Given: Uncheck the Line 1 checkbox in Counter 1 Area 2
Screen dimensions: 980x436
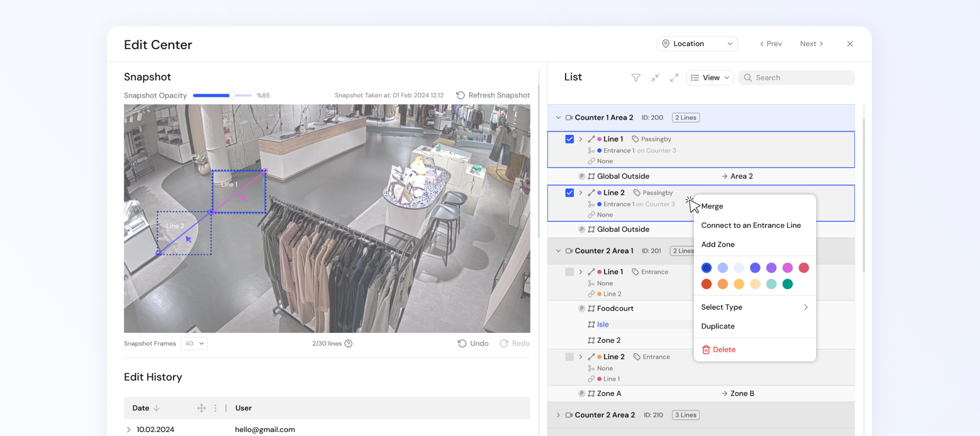Looking at the screenshot, I should pyautogui.click(x=570, y=139).
